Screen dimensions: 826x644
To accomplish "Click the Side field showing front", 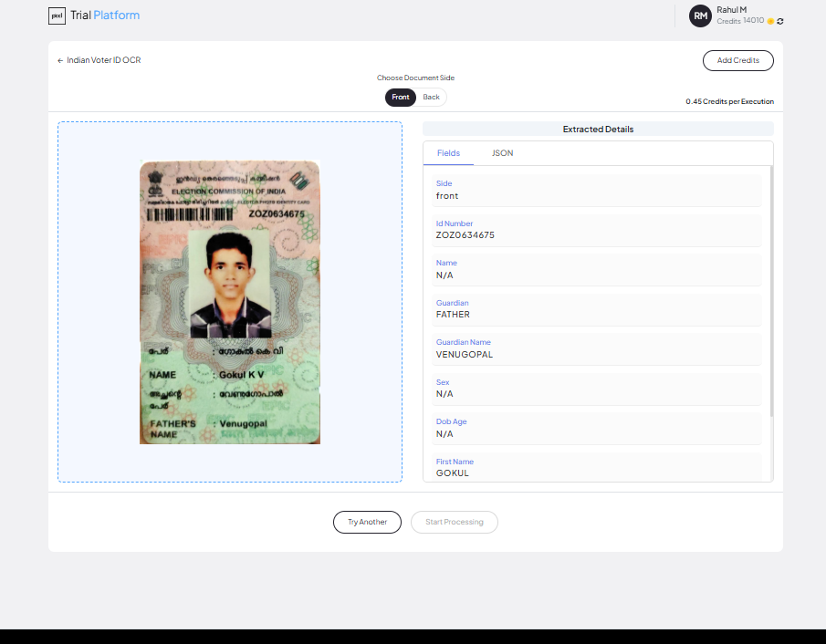I will click(x=598, y=190).
